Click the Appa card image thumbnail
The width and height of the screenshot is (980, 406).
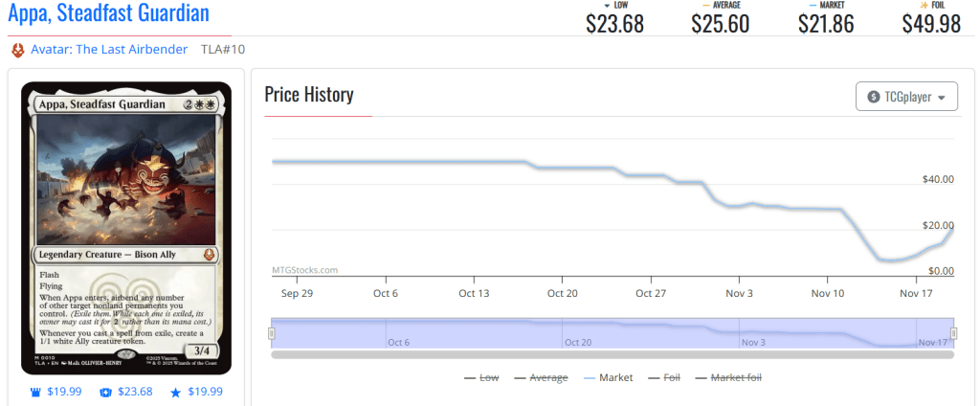(x=126, y=228)
